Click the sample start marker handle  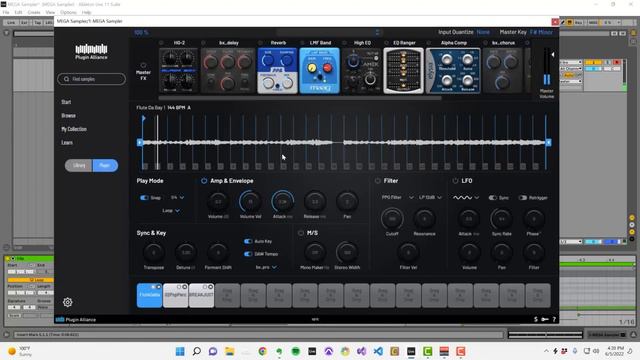140,142
